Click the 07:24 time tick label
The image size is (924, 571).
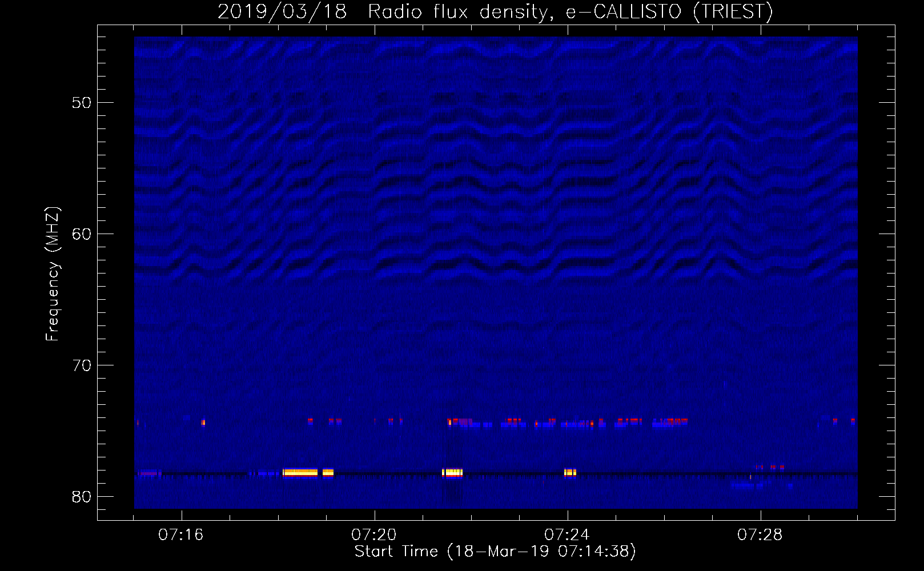tap(567, 535)
